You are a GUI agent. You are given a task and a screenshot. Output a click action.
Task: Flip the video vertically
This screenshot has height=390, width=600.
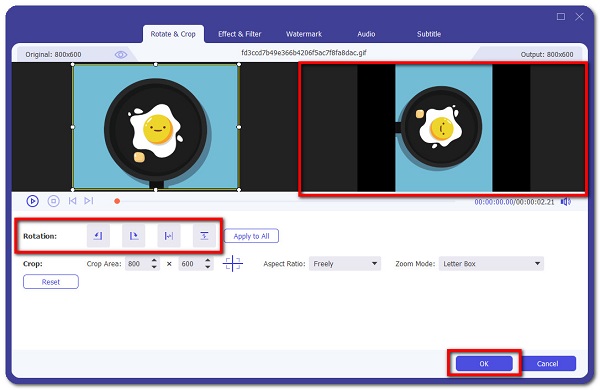coord(204,236)
